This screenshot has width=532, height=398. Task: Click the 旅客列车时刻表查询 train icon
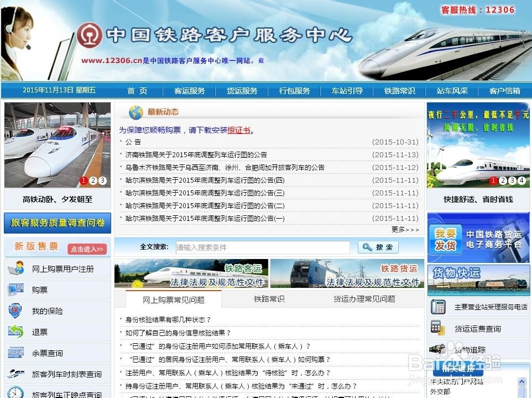point(15,374)
